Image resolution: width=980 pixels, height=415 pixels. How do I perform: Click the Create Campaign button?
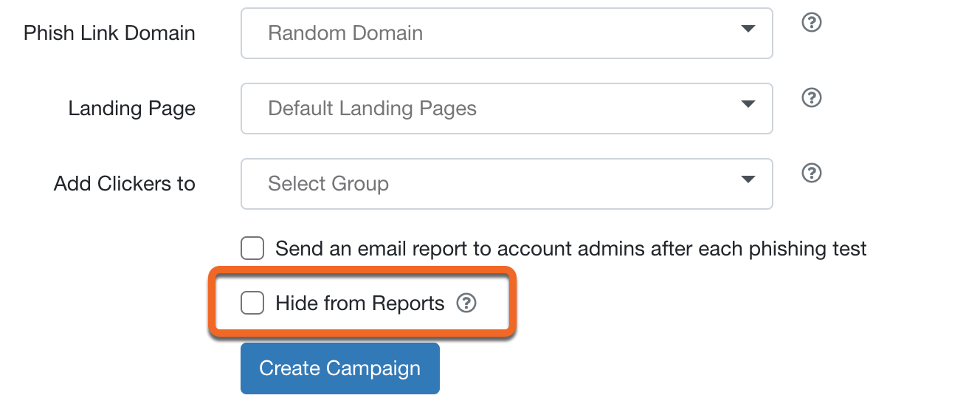click(x=340, y=368)
